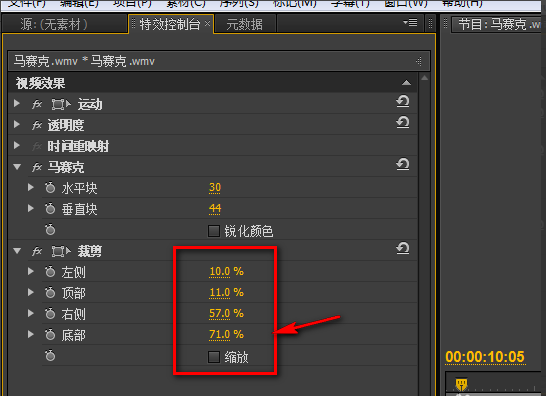Toggle animation stopwatch for 水平块
Screen dimensions: 546x396
[50, 188]
